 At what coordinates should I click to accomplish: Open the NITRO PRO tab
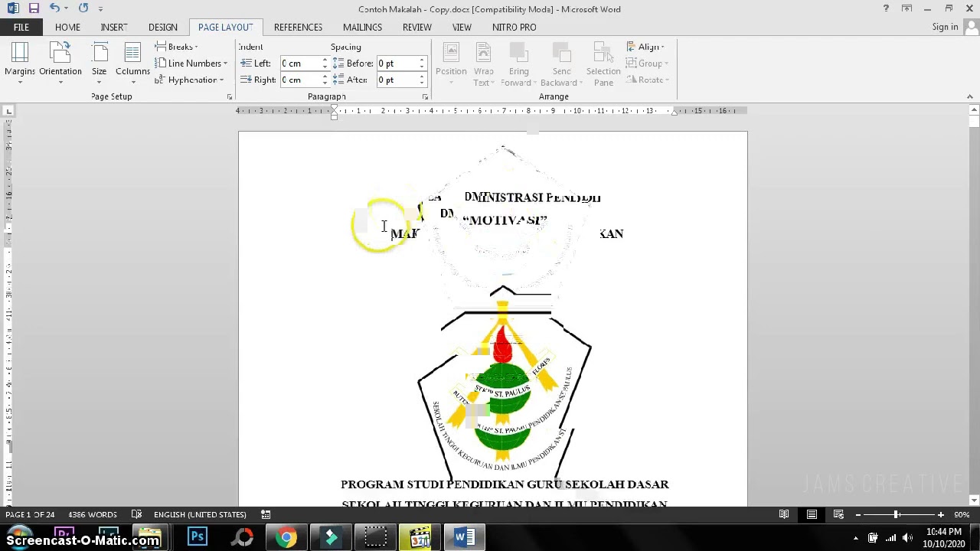tap(514, 27)
